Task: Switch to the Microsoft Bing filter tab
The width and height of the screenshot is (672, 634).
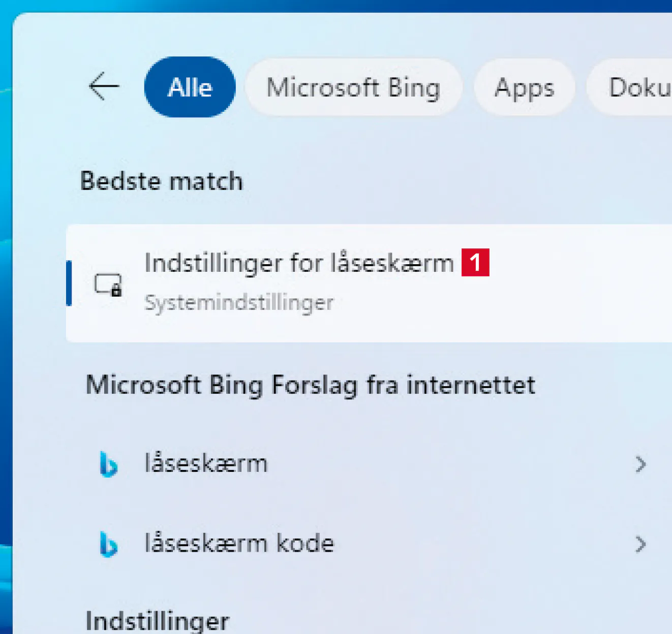Action: 353,87
